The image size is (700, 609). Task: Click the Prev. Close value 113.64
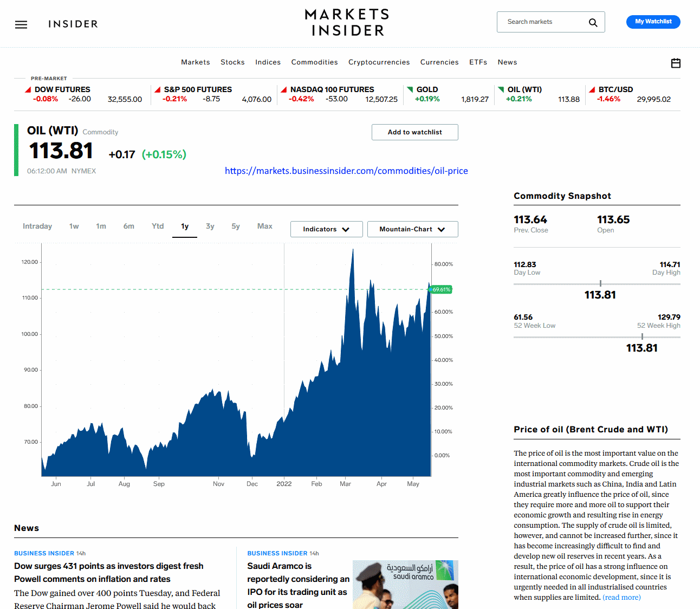pyautogui.click(x=530, y=219)
